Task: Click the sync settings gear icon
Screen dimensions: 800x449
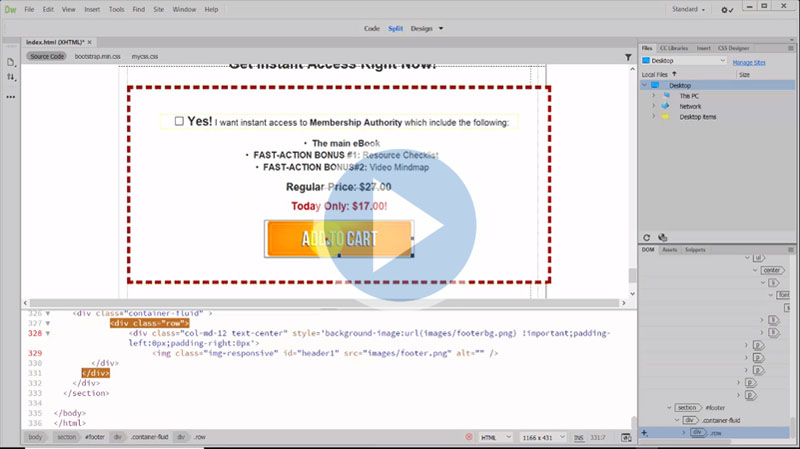Action: [x=728, y=10]
